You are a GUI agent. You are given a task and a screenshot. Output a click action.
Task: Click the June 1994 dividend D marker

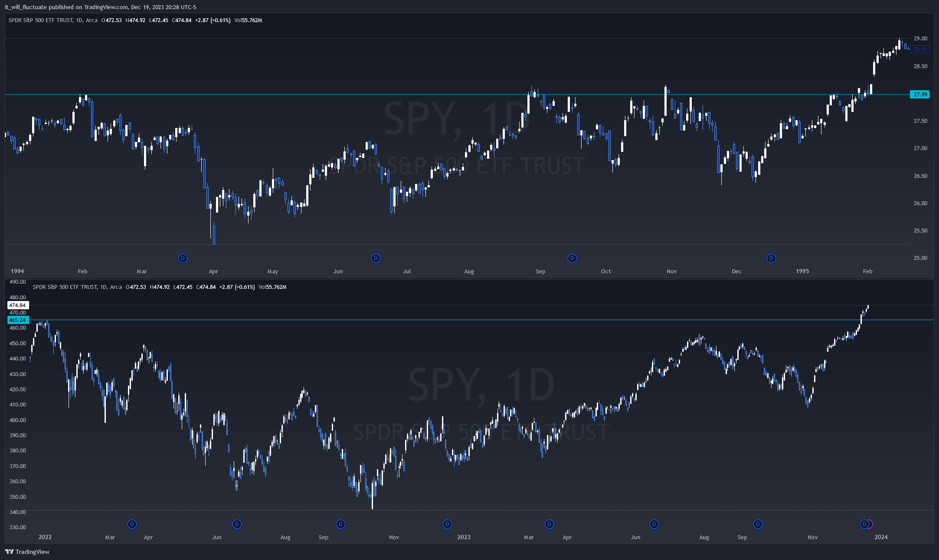[x=376, y=258]
